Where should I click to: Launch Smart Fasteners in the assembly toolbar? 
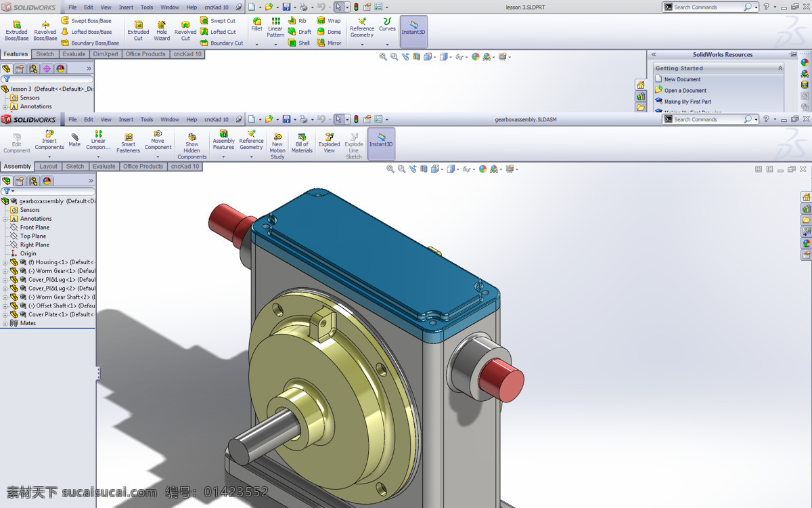pos(128,144)
